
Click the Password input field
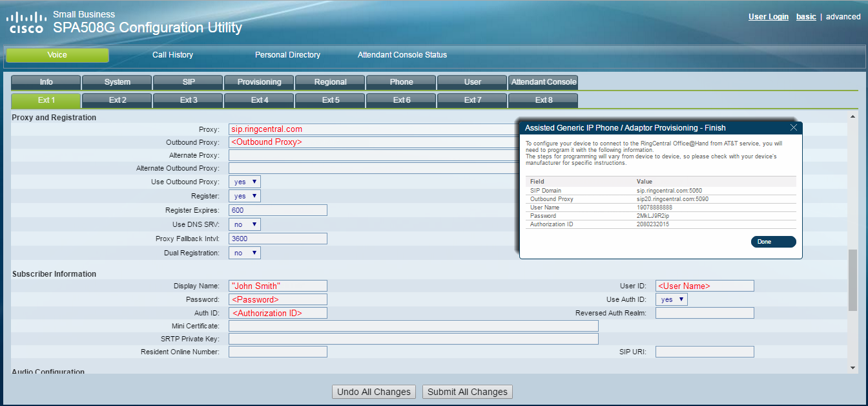278,300
